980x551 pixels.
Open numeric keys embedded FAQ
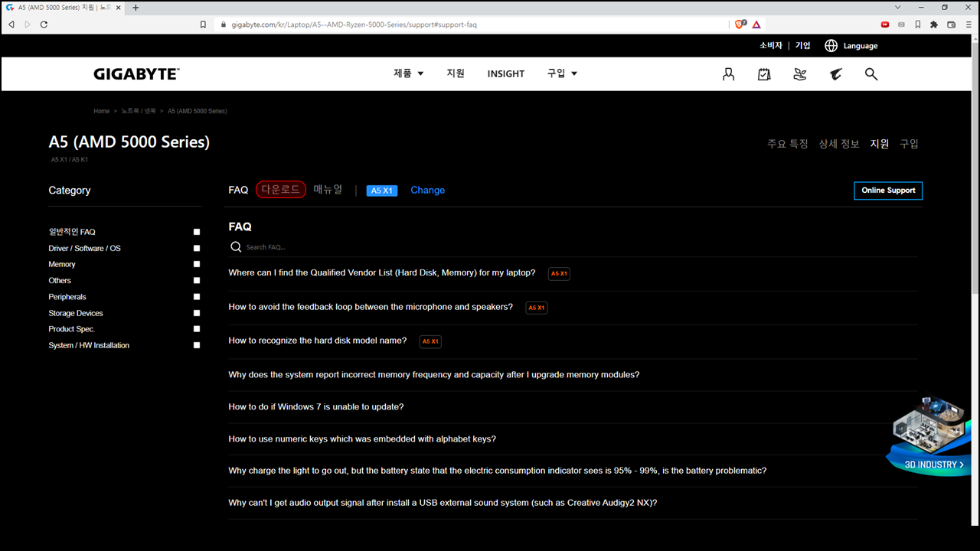(362, 439)
